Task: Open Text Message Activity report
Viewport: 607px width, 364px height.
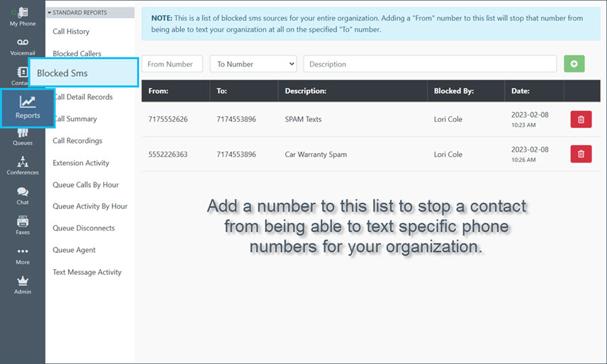Action: (87, 272)
